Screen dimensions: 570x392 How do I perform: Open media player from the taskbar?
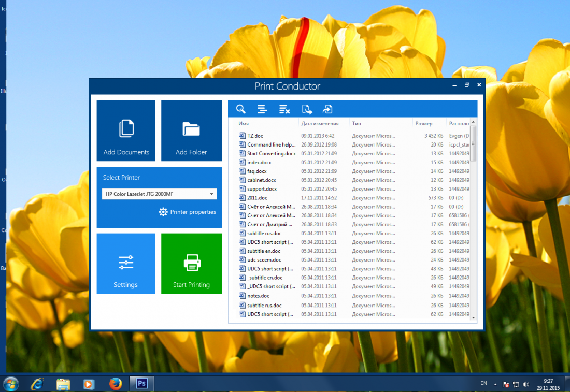(x=89, y=384)
